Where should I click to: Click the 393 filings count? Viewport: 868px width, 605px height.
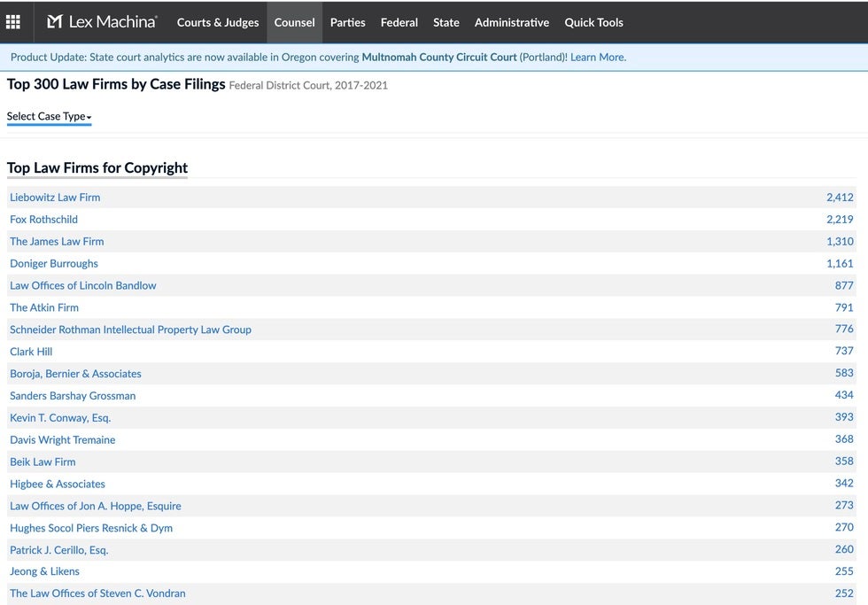click(x=844, y=417)
